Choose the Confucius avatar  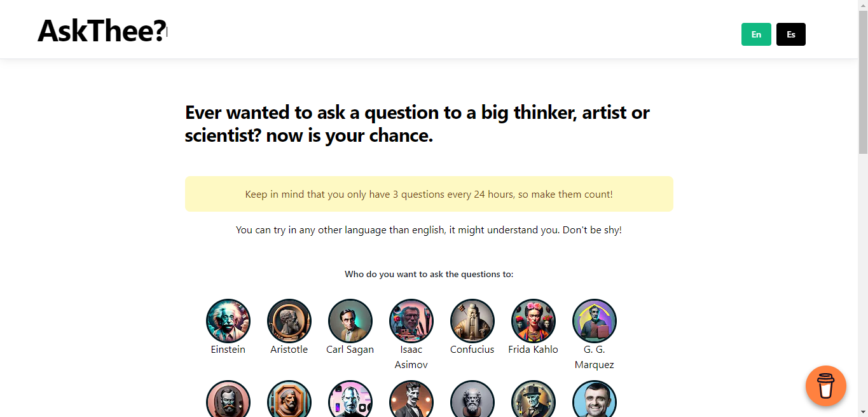coord(472,321)
